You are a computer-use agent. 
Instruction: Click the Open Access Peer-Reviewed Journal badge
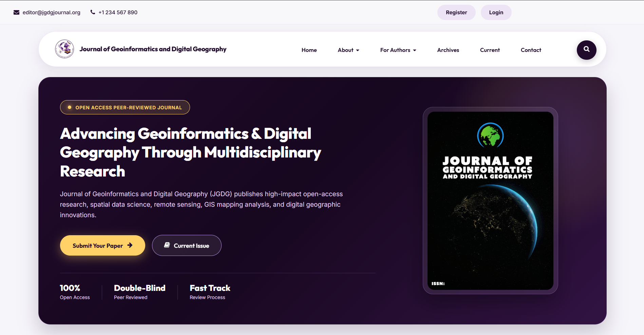tap(125, 107)
